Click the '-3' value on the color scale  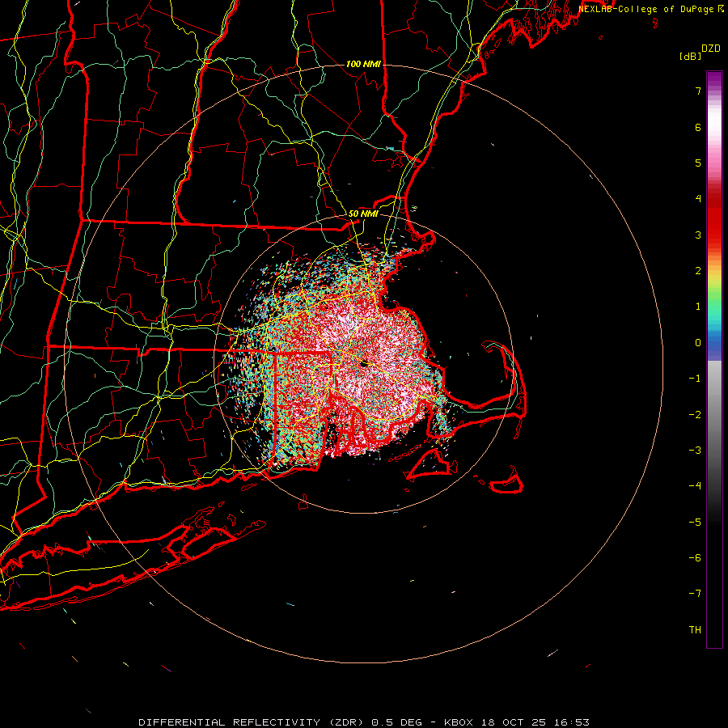point(695,451)
